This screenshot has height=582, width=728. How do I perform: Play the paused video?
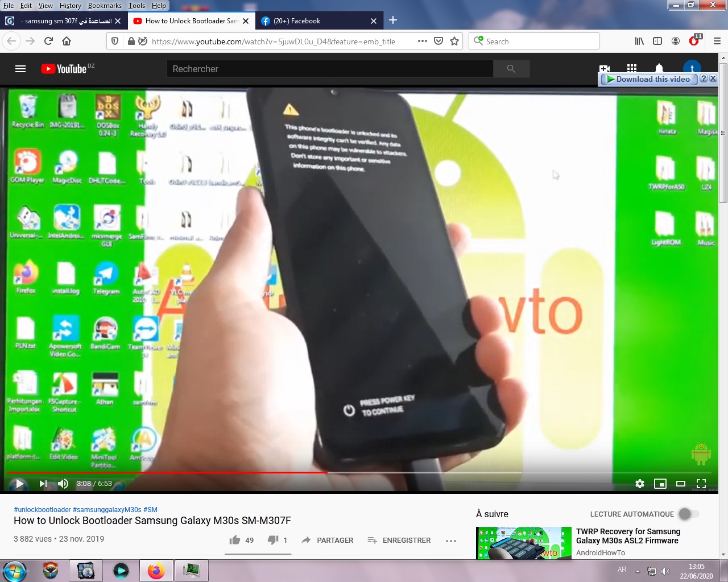(x=19, y=484)
